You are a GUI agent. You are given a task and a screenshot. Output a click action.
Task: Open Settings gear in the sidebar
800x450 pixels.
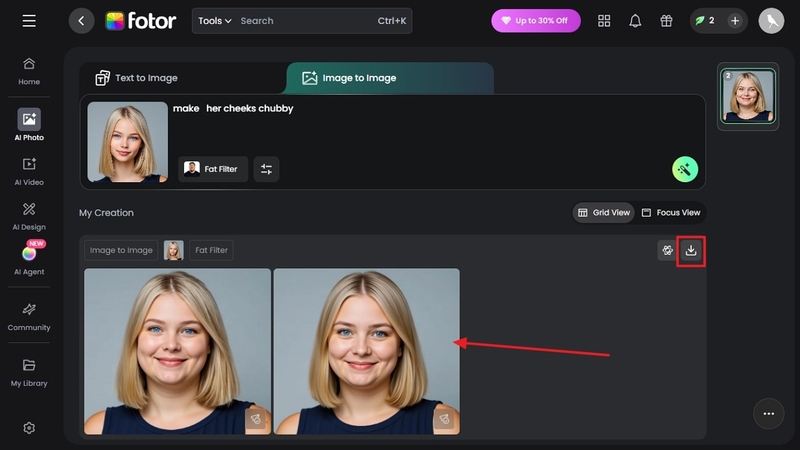29,428
